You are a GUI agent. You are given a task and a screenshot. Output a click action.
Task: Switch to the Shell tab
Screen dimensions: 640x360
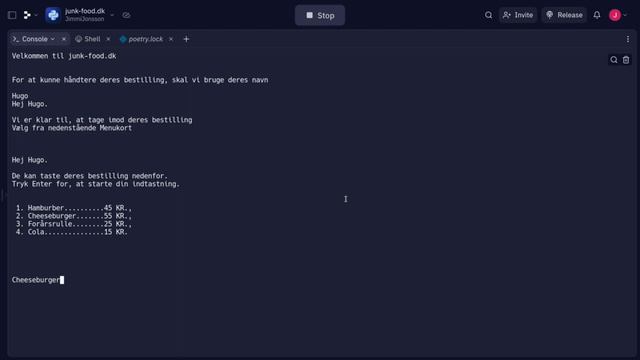click(88, 39)
